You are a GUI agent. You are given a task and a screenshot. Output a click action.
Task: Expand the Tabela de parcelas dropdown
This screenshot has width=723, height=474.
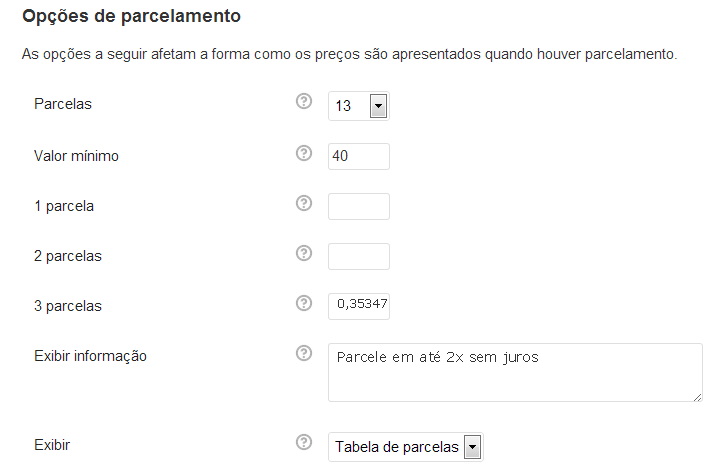click(x=405, y=446)
